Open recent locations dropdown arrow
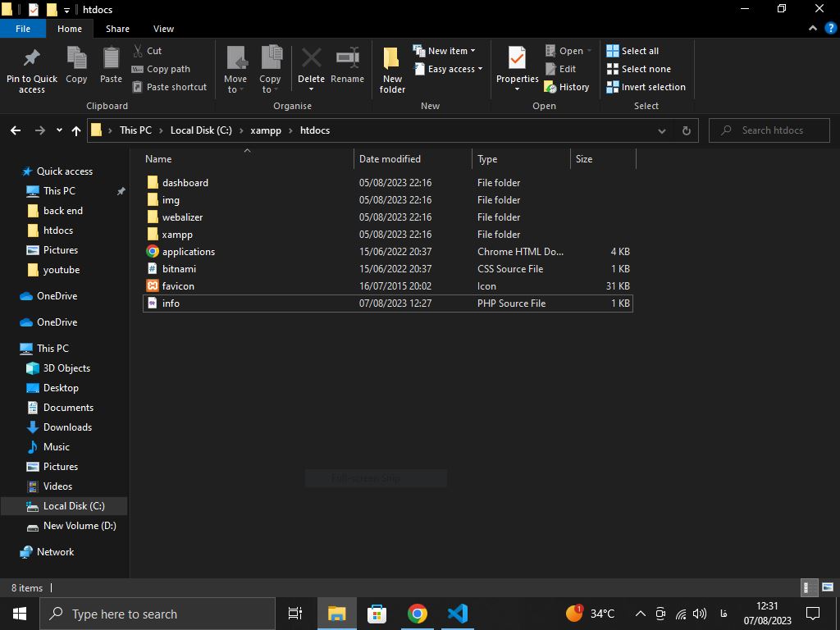 59,130
